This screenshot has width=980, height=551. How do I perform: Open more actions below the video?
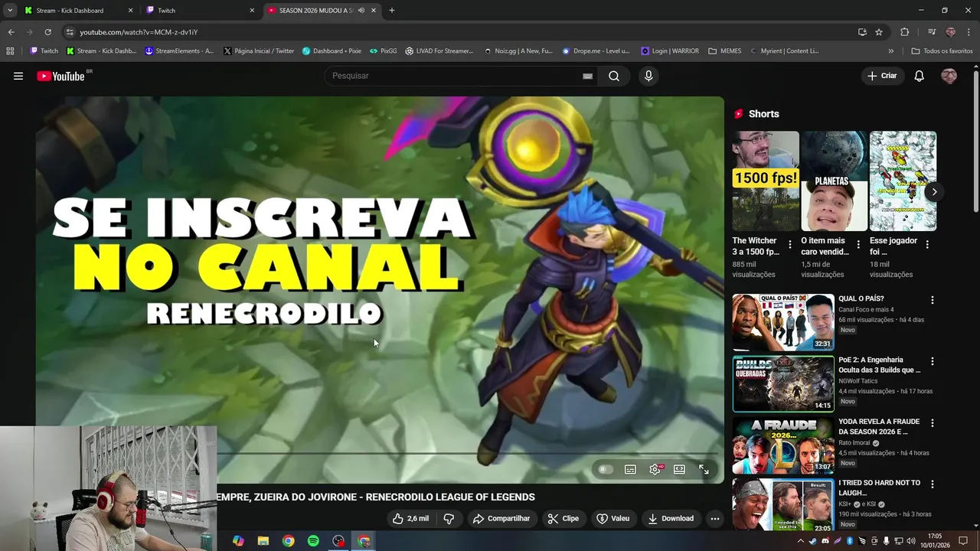[714, 518]
